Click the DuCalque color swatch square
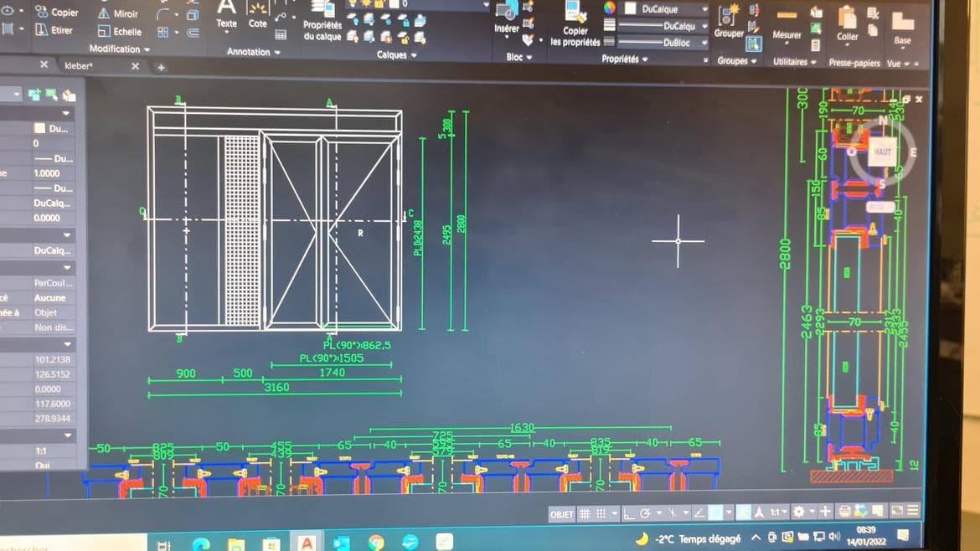Viewport: 980px width, 551px height. coord(630,8)
